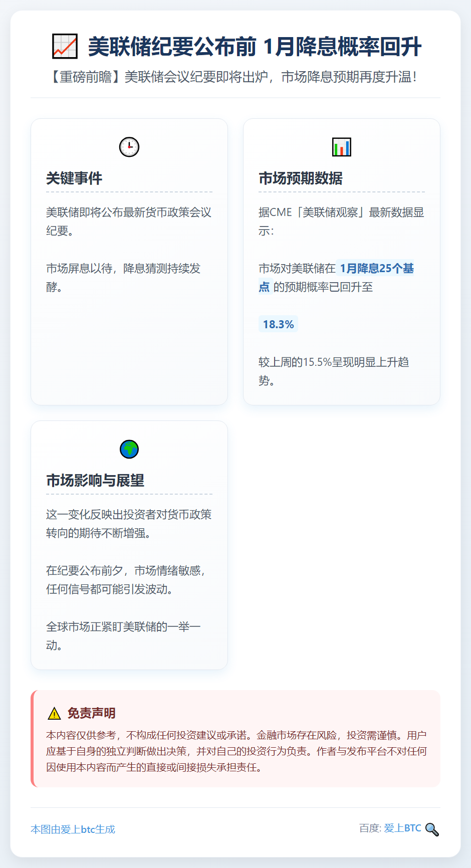Viewport: 471px width, 868px height.
Task: Click the 免责声明 heading
Action: click(92, 713)
